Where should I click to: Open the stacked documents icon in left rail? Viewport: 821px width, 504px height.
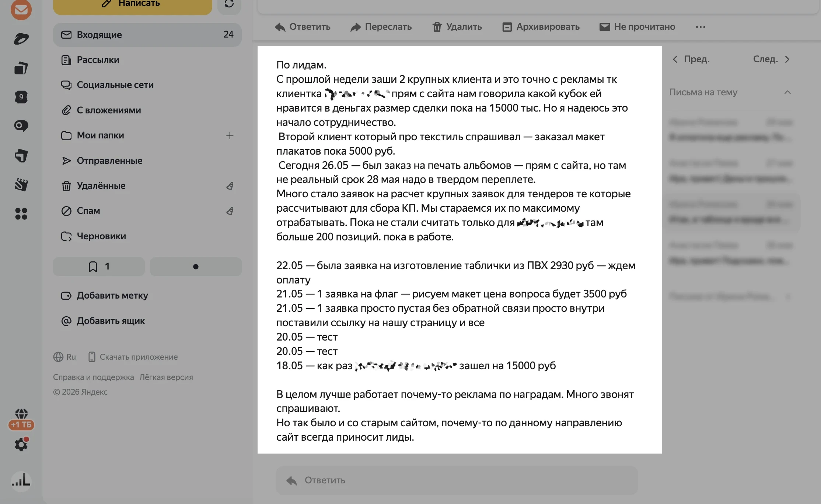pyautogui.click(x=21, y=68)
